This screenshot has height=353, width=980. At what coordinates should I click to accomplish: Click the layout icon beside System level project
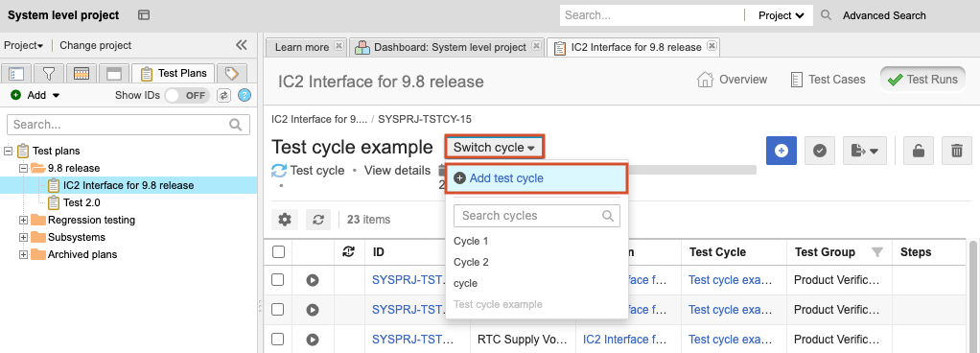[x=144, y=15]
